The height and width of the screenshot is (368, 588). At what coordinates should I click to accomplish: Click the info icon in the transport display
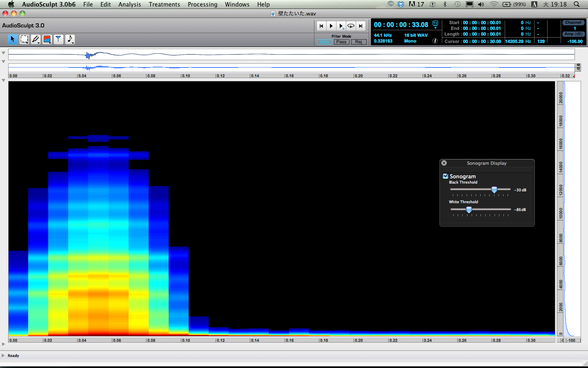tap(435, 41)
